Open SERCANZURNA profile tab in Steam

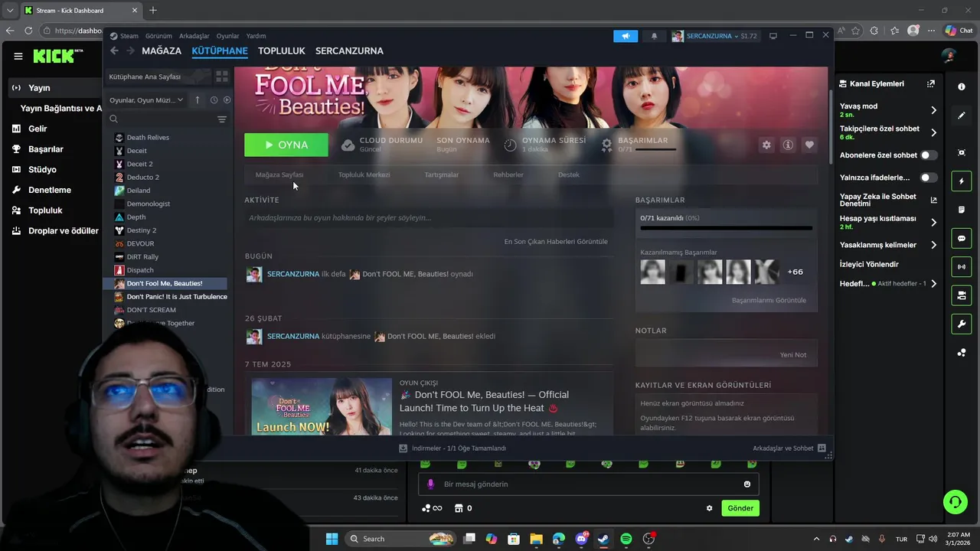[x=349, y=51]
